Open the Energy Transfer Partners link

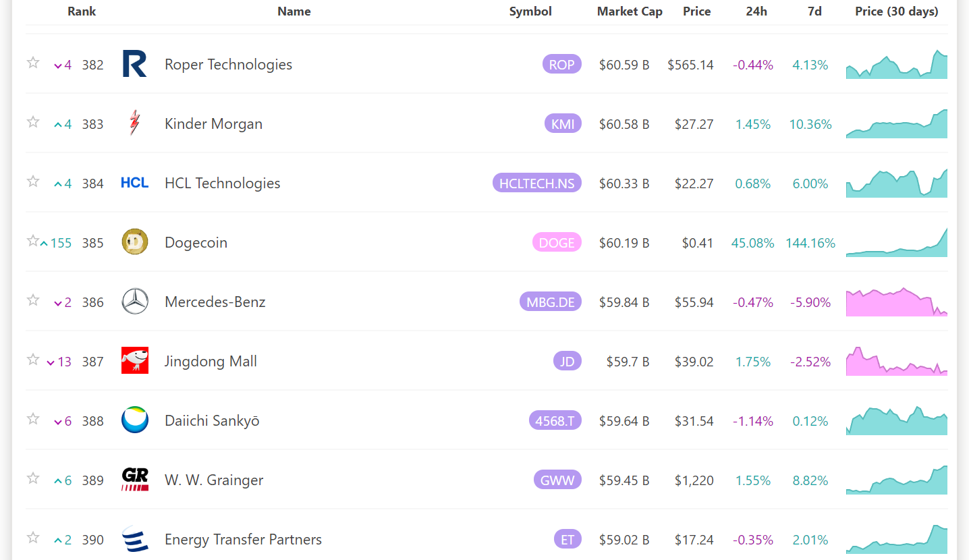(243, 540)
